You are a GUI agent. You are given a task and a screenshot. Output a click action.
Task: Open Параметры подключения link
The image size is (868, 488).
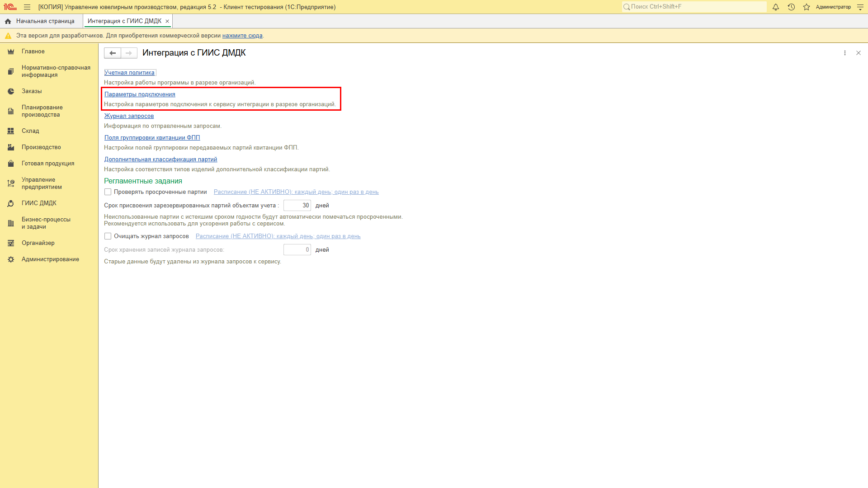140,94
